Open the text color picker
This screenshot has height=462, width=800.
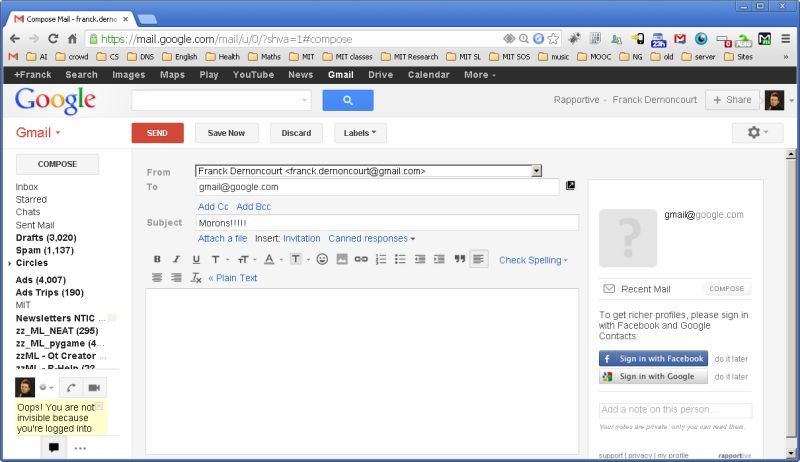(x=272, y=260)
